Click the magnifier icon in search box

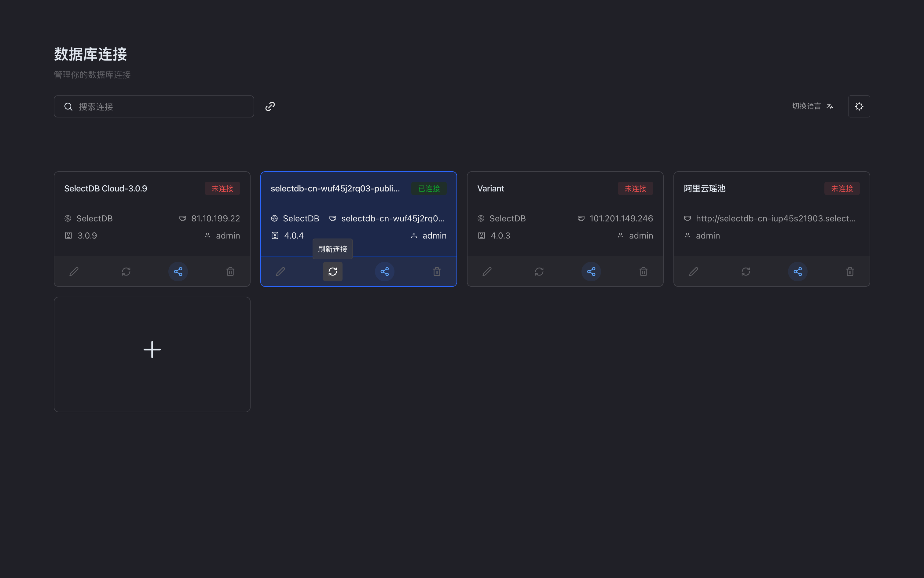point(68,107)
